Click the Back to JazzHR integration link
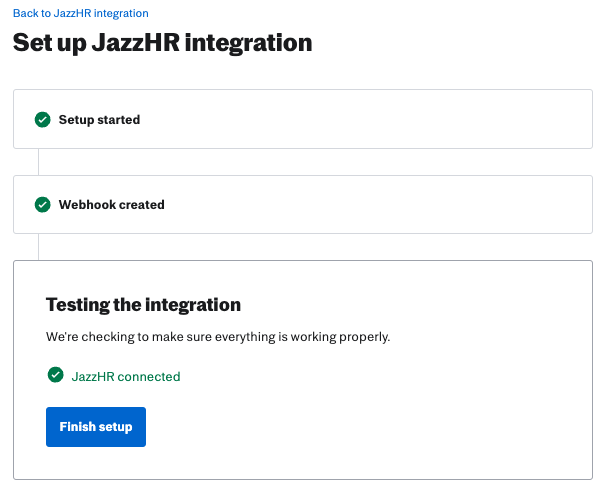This screenshot has height=495, width=607. [x=81, y=13]
